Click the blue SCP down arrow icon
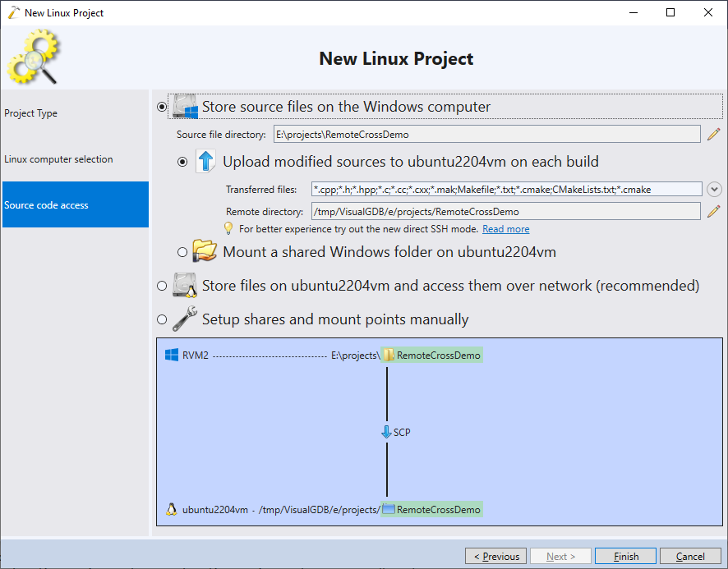Screen dimensions: 728x569 coord(386,432)
